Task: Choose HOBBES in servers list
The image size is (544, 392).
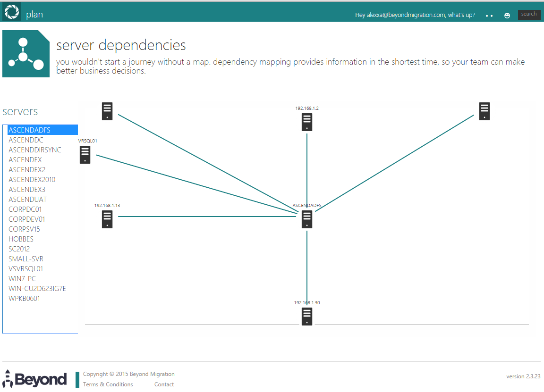Action: click(21, 239)
